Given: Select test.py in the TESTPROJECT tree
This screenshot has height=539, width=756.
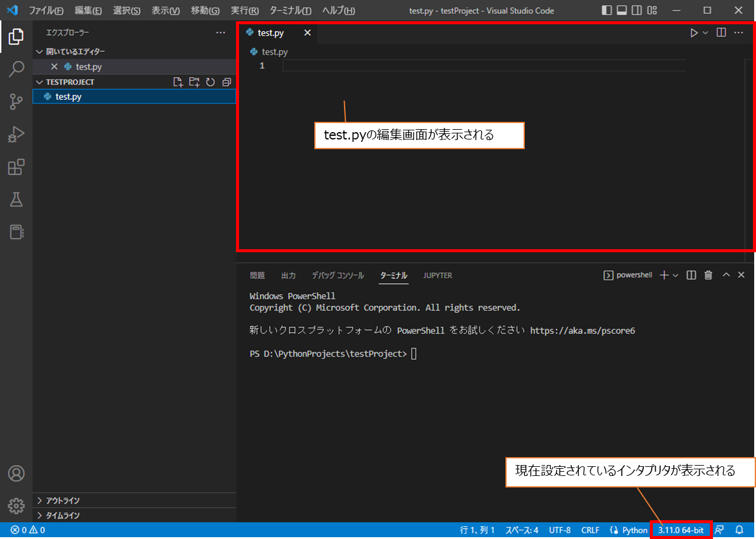Looking at the screenshot, I should (68, 96).
